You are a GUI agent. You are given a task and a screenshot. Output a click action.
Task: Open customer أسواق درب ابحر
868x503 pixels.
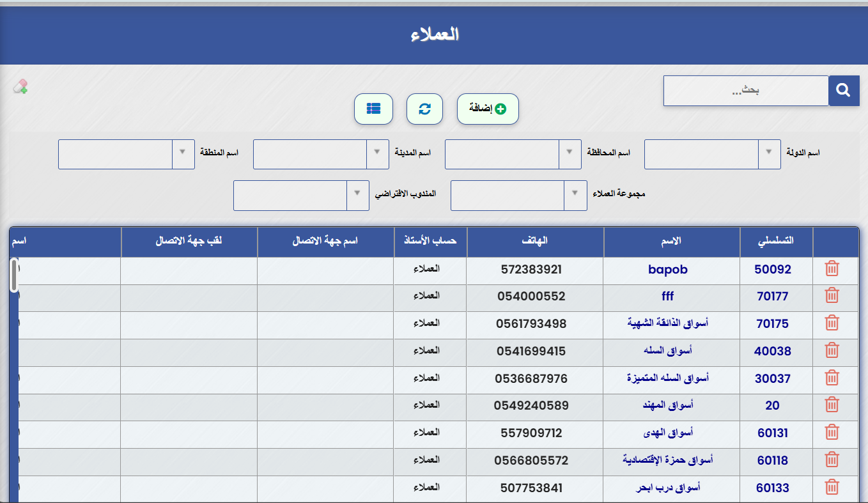[667, 488]
